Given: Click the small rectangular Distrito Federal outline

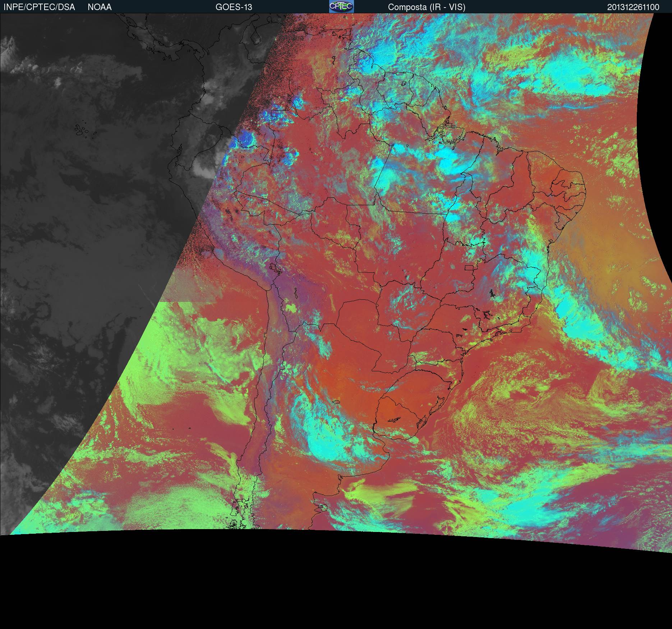Looking at the screenshot, I should [469, 267].
